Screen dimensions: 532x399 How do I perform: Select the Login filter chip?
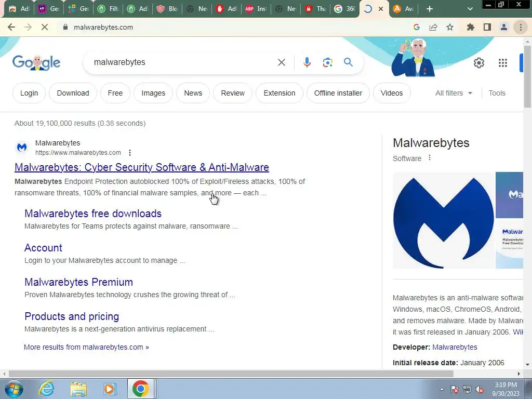(29, 93)
